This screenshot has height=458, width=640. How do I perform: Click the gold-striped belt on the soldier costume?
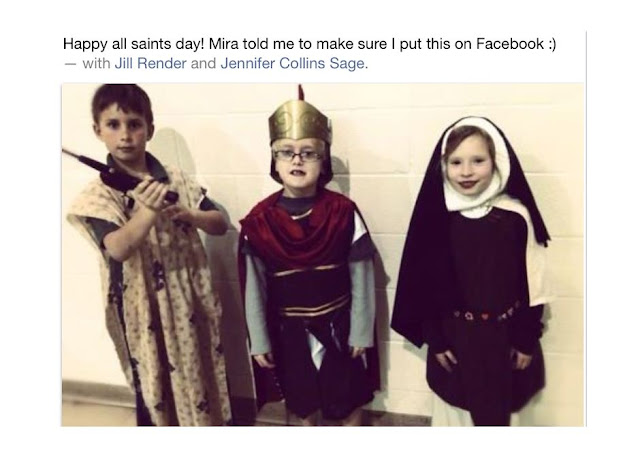point(315,307)
